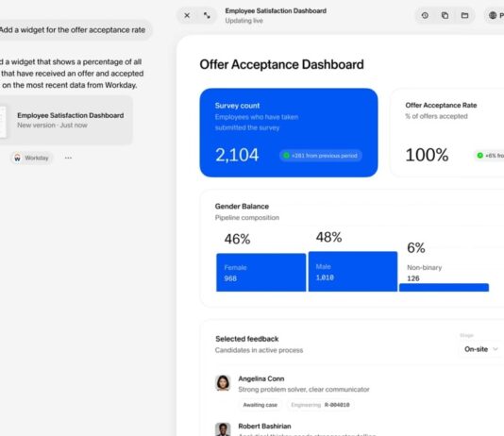
Task: Close the dashboard preview panel
Action: (x=187, y=15)
